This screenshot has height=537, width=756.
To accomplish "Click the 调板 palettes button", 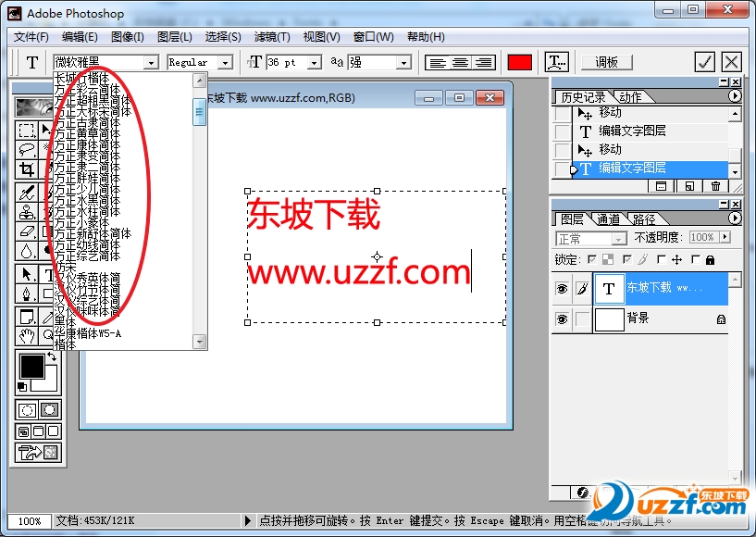I will 606,62.
